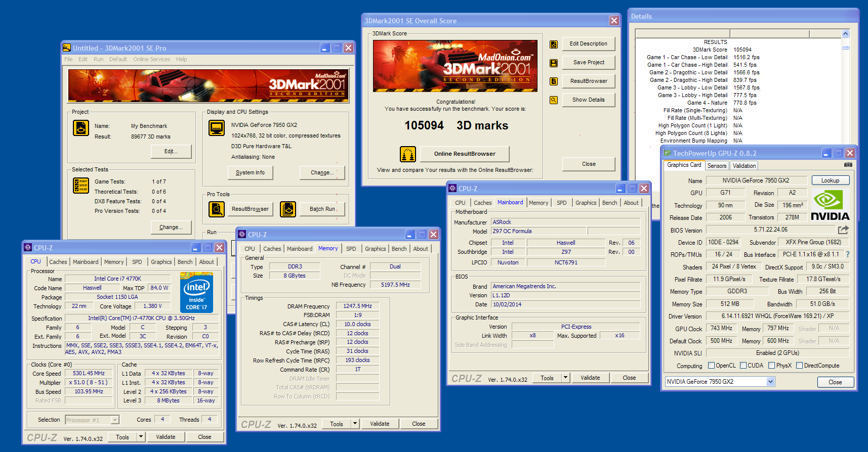This screenshot has height=452, width=868.
Task: Minimize the 3DMark2001 SE Pro window
Action: [x=325, y=48]
